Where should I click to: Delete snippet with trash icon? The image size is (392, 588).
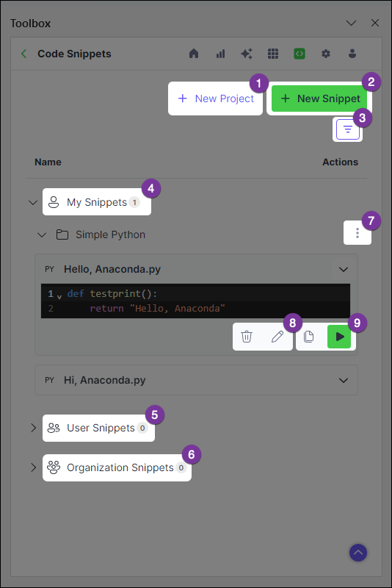pos(247,337)
